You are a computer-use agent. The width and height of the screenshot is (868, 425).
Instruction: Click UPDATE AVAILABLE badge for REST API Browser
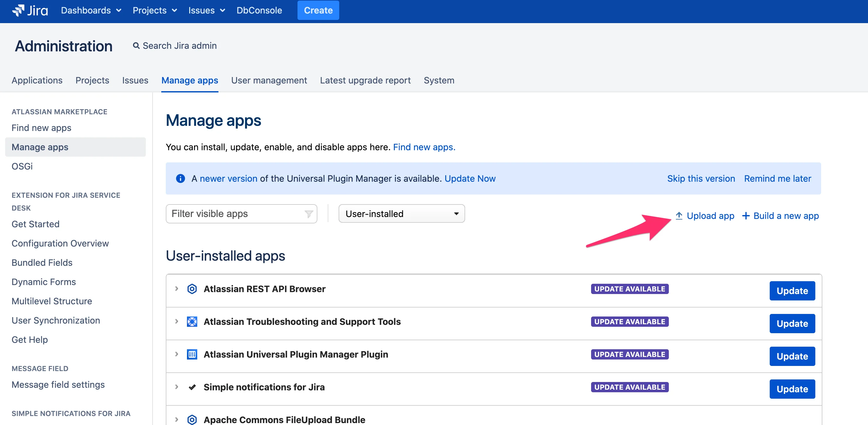click(630, 289)
